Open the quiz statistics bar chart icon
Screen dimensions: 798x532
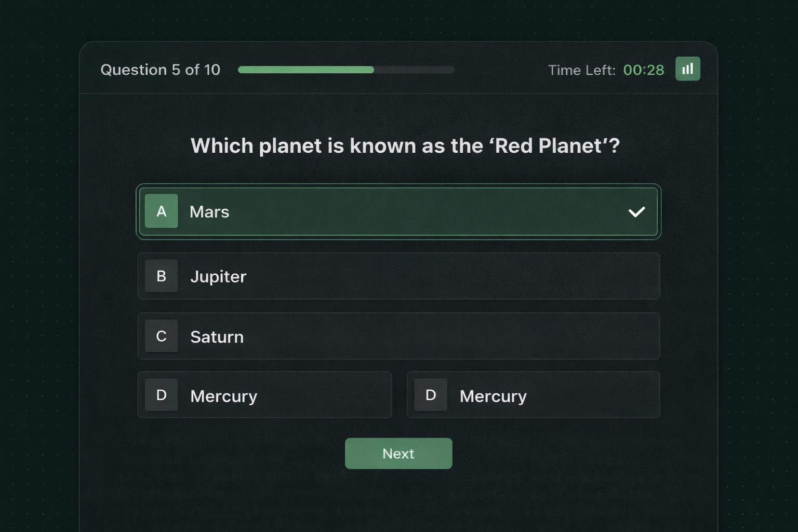point(687,69)
